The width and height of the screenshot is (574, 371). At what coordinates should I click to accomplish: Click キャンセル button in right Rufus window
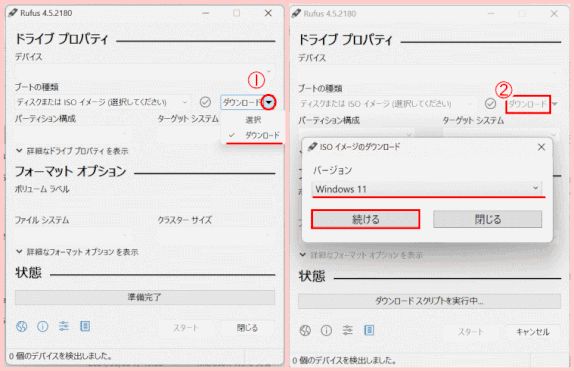(x=533, y=332)
